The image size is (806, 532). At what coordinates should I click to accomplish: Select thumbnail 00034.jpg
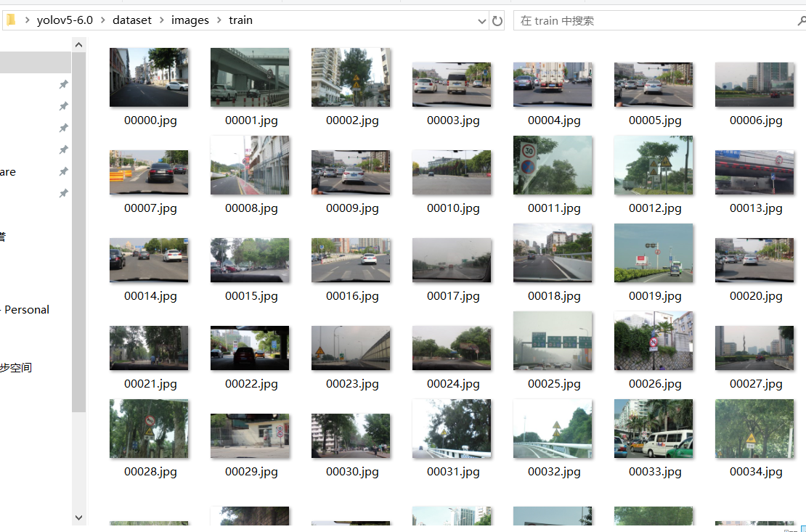(754, 429)
